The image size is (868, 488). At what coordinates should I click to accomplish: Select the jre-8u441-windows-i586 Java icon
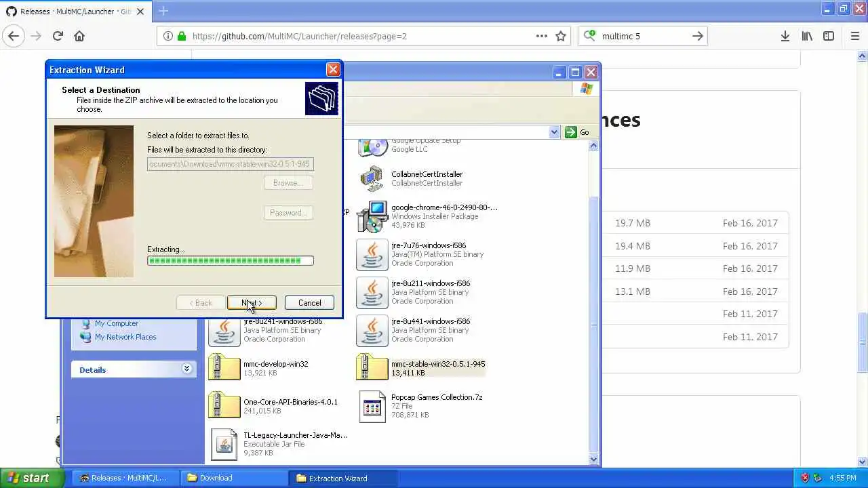372,330
